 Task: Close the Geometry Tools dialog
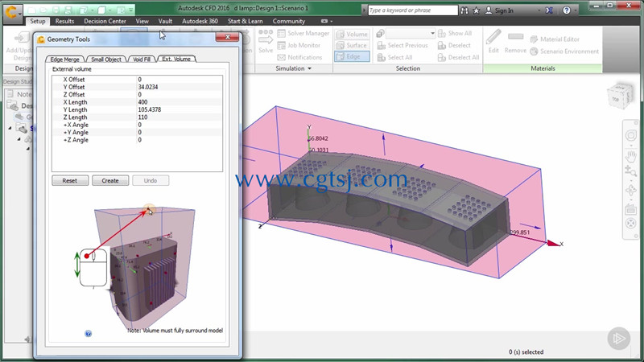tap(227, 37)
